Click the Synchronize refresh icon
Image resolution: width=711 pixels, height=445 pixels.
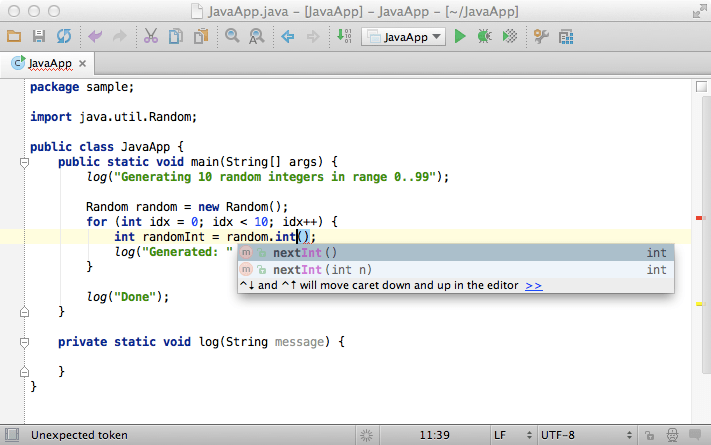[64, 36]
